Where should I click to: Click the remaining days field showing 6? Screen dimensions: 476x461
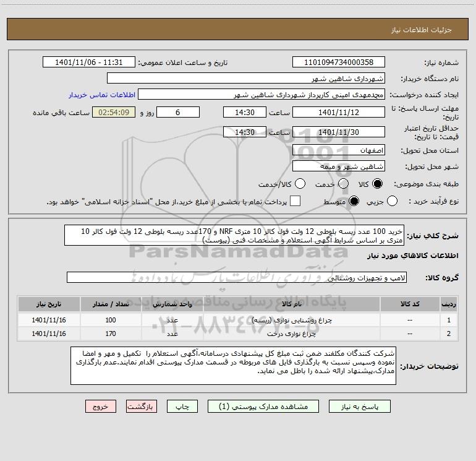pos(178,112)
